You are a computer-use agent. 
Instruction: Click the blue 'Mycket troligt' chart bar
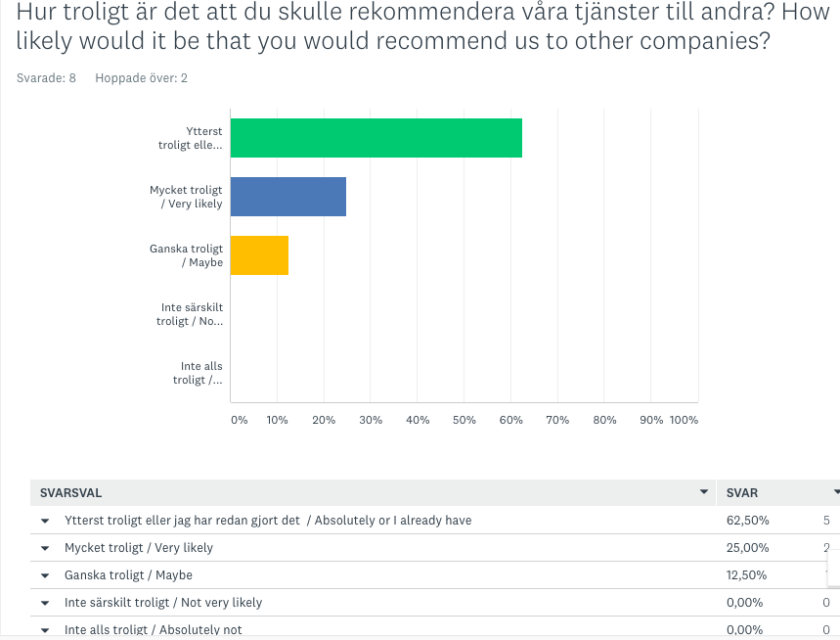pyautogui.click(x=287, y=197)
